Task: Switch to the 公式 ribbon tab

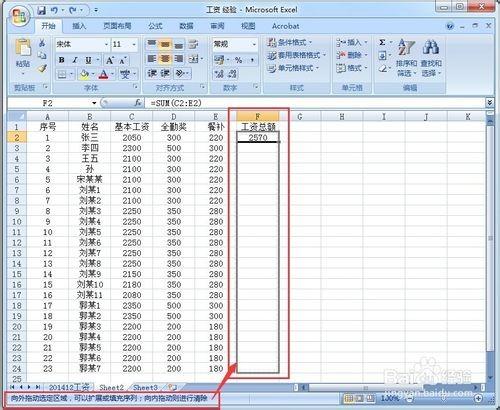Action: (155, 26)
